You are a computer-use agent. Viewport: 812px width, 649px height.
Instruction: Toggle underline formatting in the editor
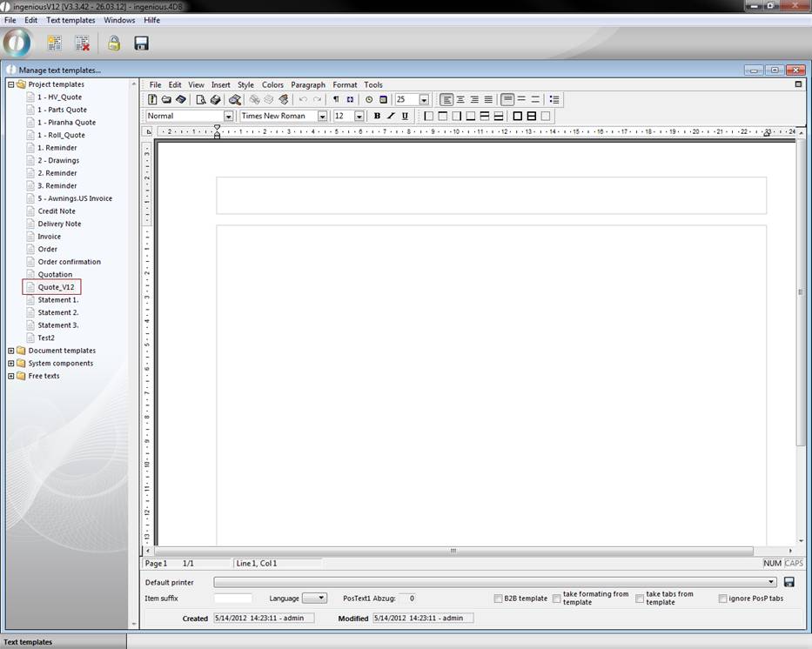pyautogui.click(x=405, y=116)
